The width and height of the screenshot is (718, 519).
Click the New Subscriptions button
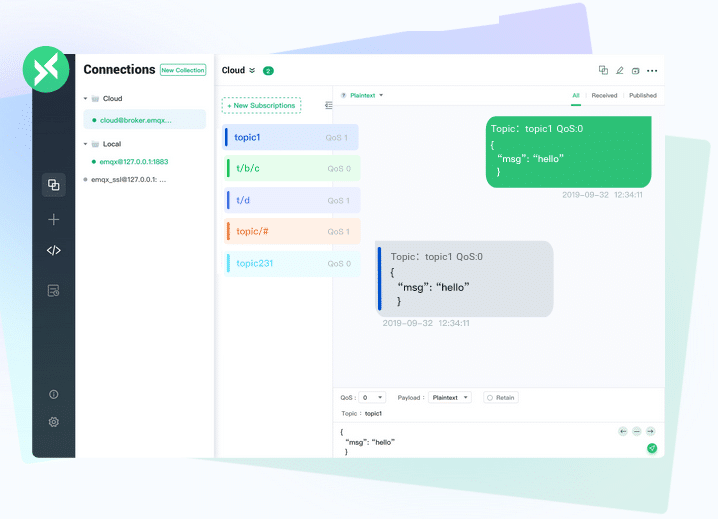pyautogui.click(x=260, y=105)
